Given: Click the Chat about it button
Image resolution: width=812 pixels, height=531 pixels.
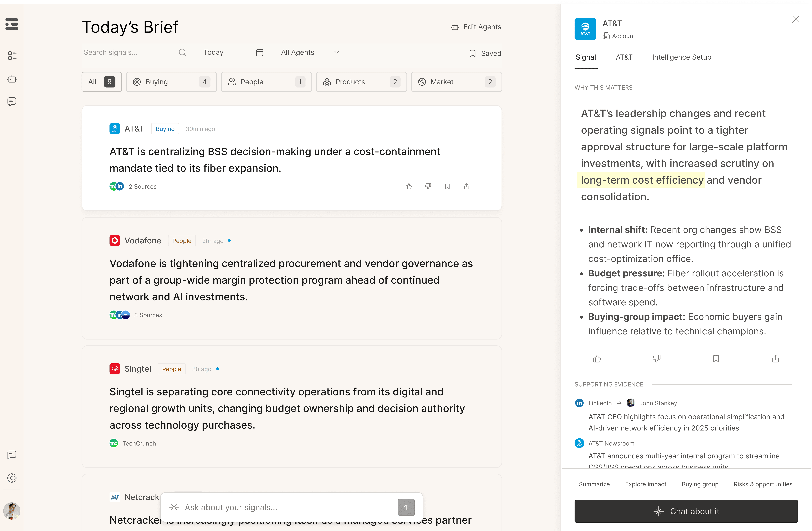Looking at the screenshot, I should pos(686,511).
